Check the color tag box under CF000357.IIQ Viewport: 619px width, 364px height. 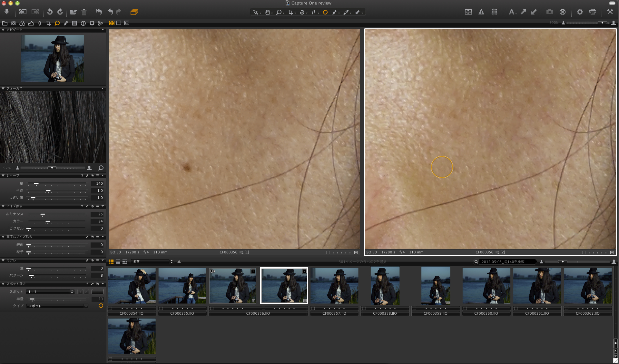pos(313,308)
